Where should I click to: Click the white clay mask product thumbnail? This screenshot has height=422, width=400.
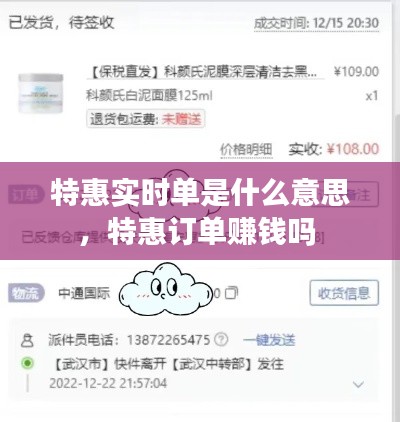click(40, 93)
